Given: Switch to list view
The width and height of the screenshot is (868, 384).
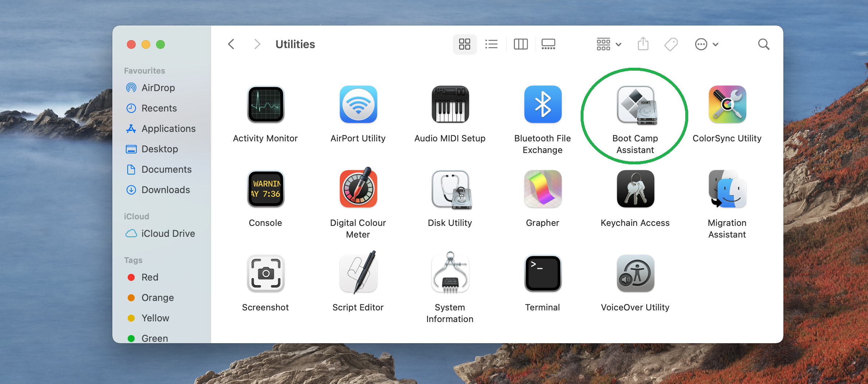Looking at the screenshot, I should click(x=492, y=44).
